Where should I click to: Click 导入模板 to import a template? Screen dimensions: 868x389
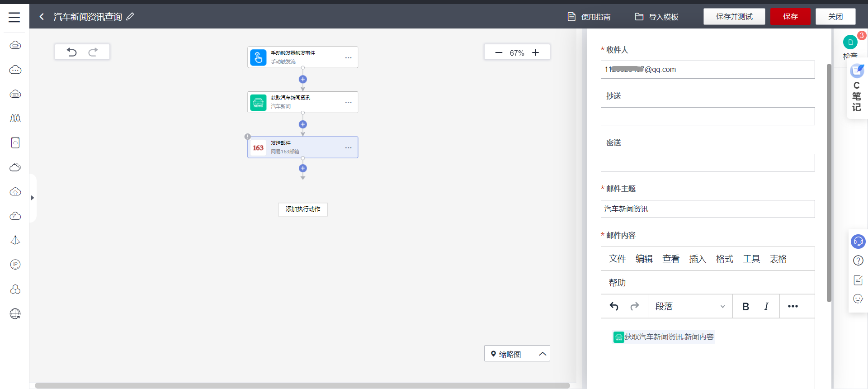pyautogui.click(x=657, y=17)
